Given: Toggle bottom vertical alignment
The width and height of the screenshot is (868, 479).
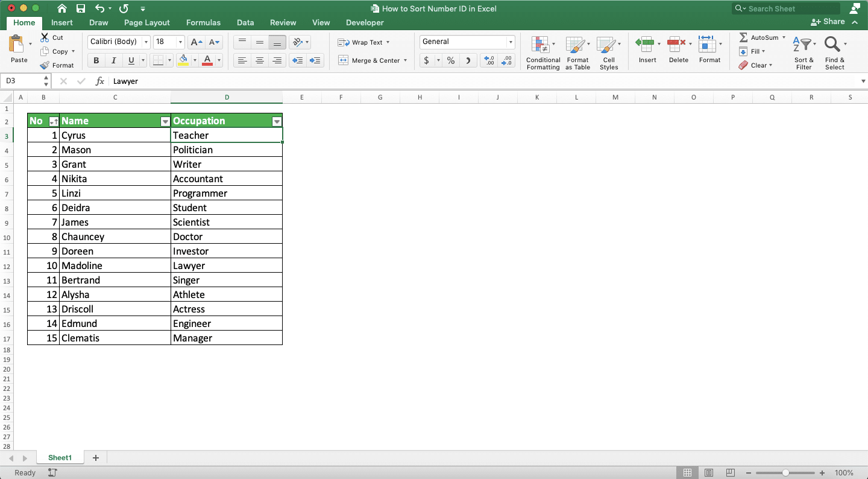Looking at the screenshot, I should (277, 42).
